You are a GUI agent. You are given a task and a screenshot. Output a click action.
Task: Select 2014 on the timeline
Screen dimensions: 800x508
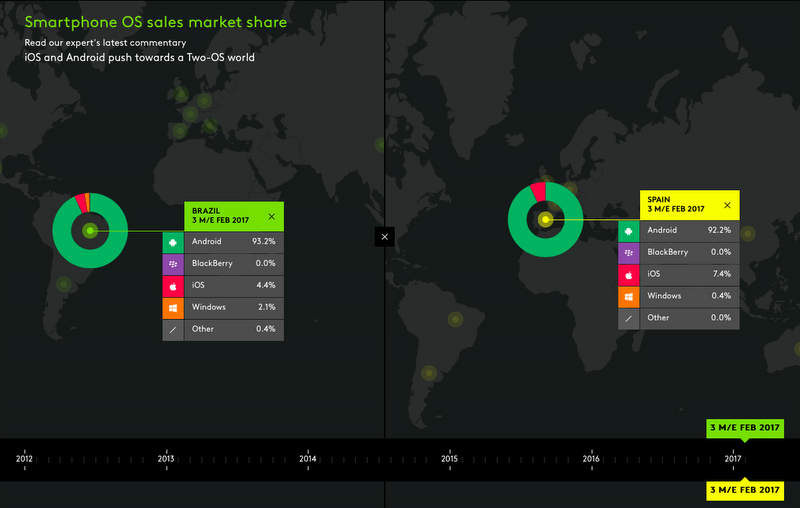(x=308, y=459)
